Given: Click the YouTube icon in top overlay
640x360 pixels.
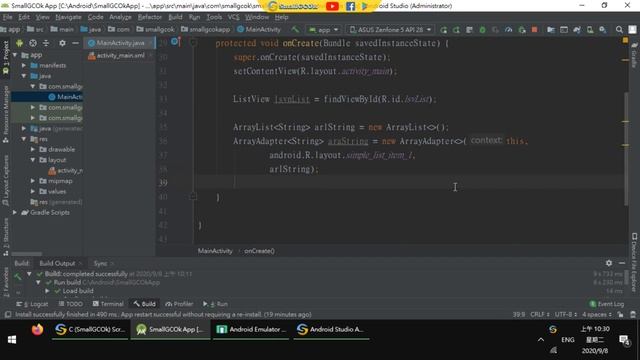Looking at the screenshot, I should (x=332, y=6).
